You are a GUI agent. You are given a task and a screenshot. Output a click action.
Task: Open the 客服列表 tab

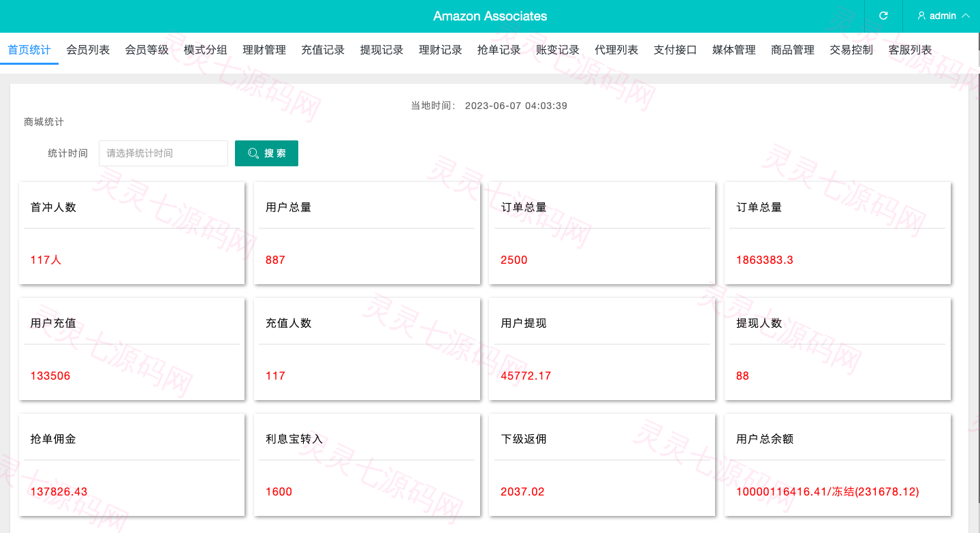[x=911, y=50]
